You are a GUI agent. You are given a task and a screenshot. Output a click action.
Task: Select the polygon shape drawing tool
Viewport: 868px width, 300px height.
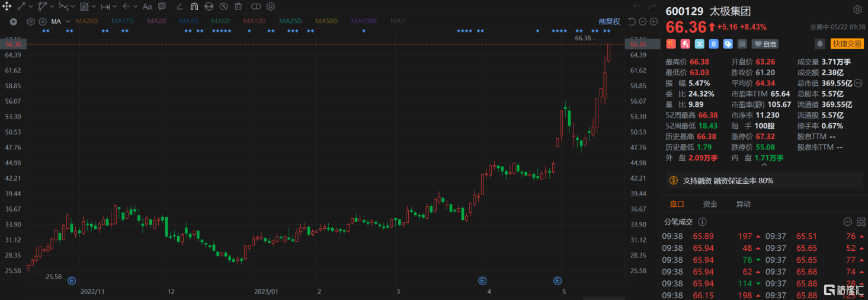pyautogui.click(x=42, y=7)
